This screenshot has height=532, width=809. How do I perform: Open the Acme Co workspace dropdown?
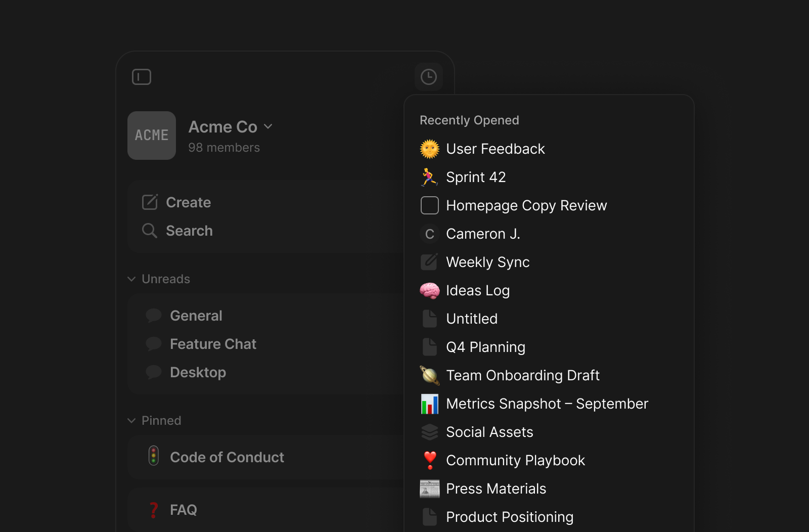click(x=231, y=127)
